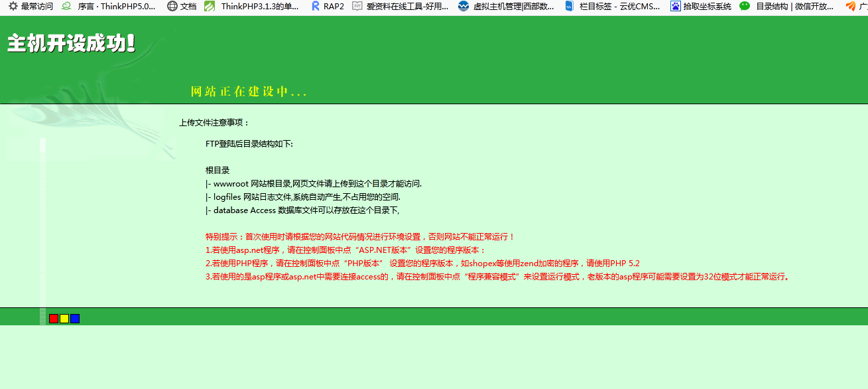Viewport: 868px width, 389px height.
Task: Click the ThinkPHP3.1.3 bookmark favicon
Action: coord(210,7)
